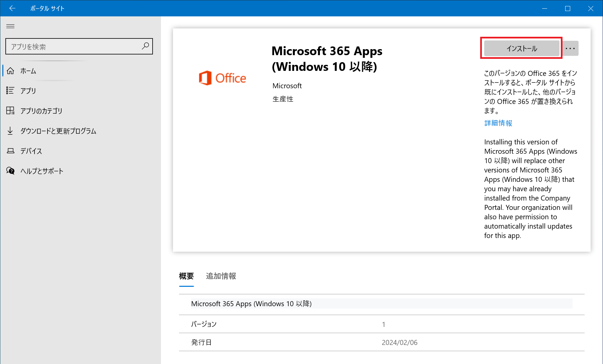
Task: Open ダウンロードと更新プログラム in the sidebar
Action: (x=80, y=131)
